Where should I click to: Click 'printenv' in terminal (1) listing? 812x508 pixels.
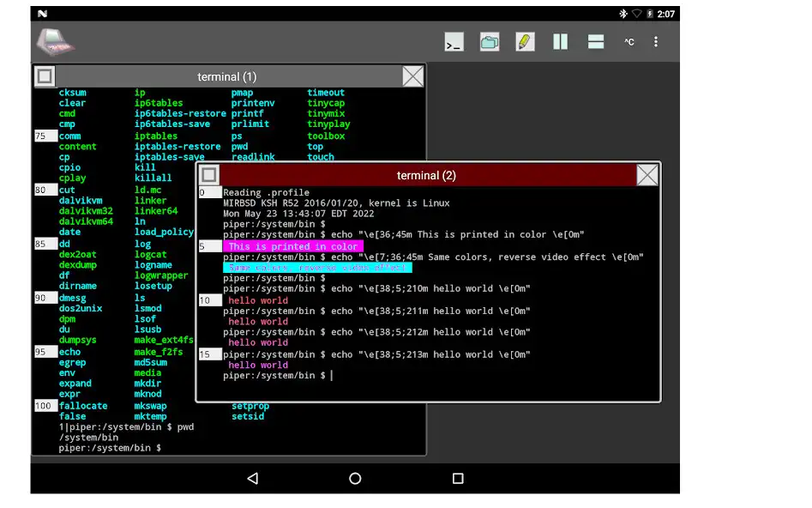[x=253, y=103]
